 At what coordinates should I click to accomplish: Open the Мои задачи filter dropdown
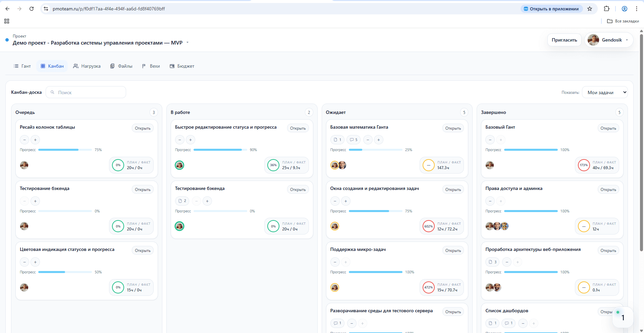click(x=605, y=92)
